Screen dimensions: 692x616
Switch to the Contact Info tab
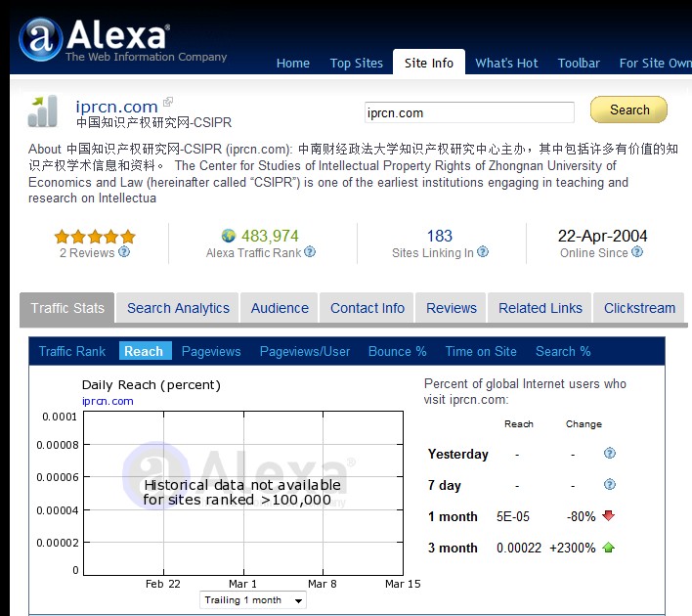368,308
